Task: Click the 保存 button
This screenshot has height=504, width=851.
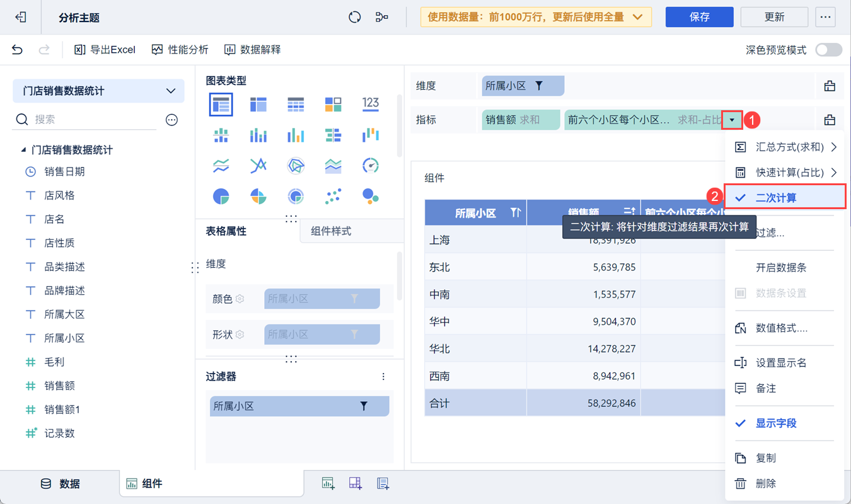Action: point(700,17)
